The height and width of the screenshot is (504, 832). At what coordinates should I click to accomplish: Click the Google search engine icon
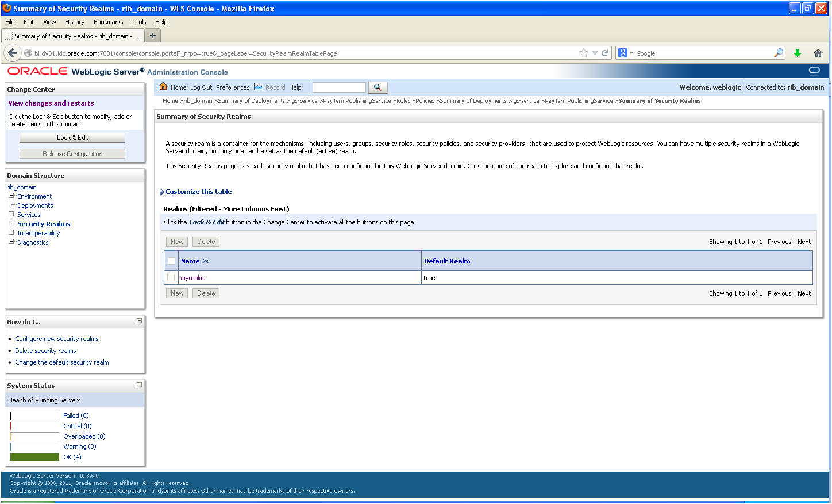pyautogui.click(x=622, y=53)
